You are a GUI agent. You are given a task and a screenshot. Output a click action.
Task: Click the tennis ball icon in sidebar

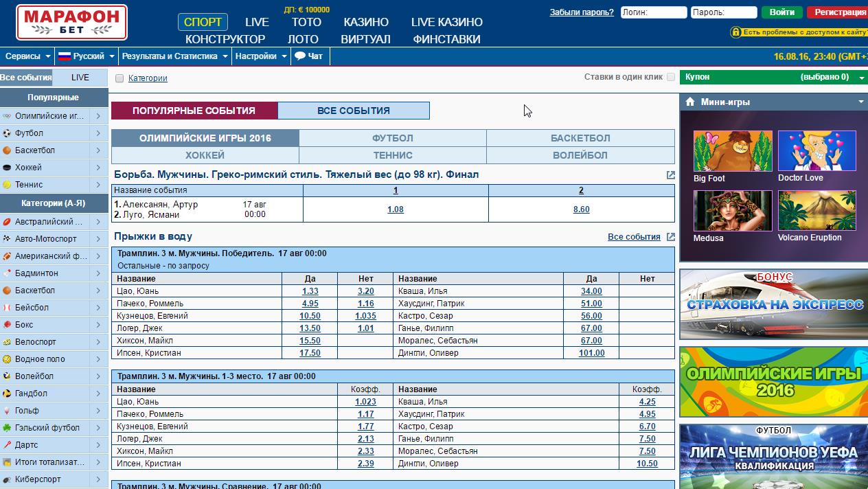7,185
